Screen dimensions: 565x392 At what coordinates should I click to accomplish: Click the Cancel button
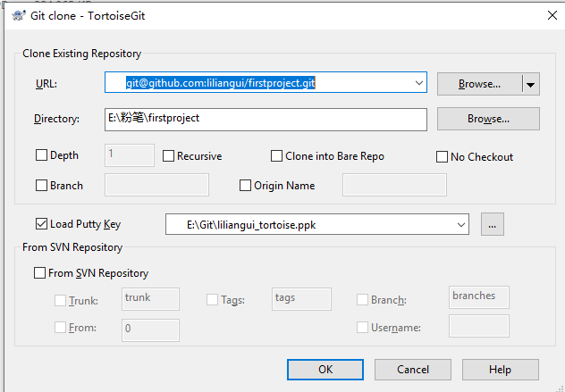tap(413, 370)
